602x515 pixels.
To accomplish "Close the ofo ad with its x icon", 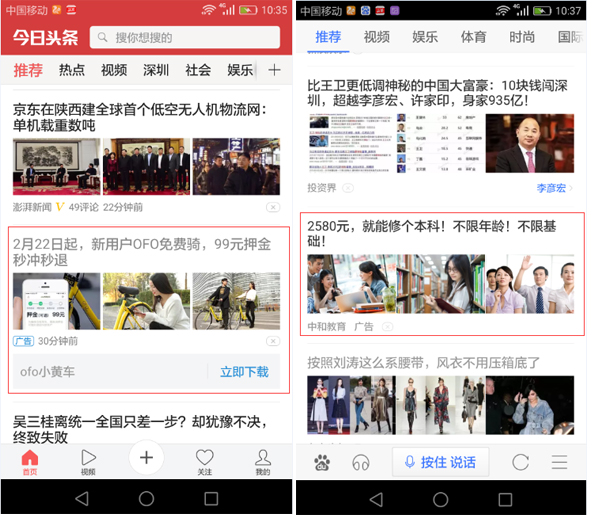I will click(273, 341).
